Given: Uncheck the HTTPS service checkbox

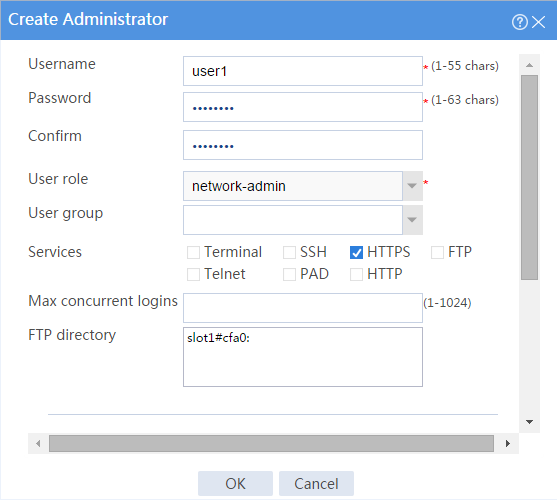Looking at the screenshot, I should pos(356,252).
